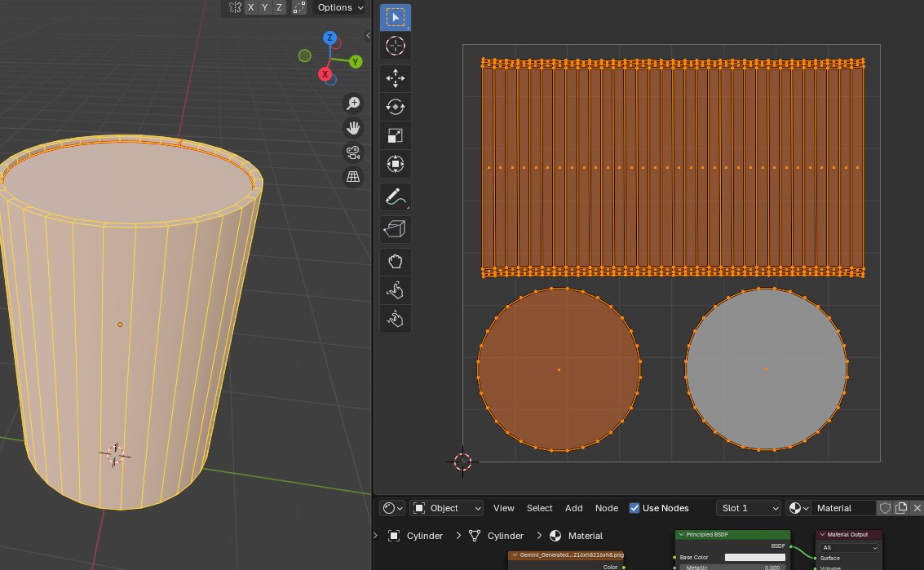The width and height of the screenshot is (924, 570).
Task: Select the Rip Region tool
Action: [x=396, y=229]
